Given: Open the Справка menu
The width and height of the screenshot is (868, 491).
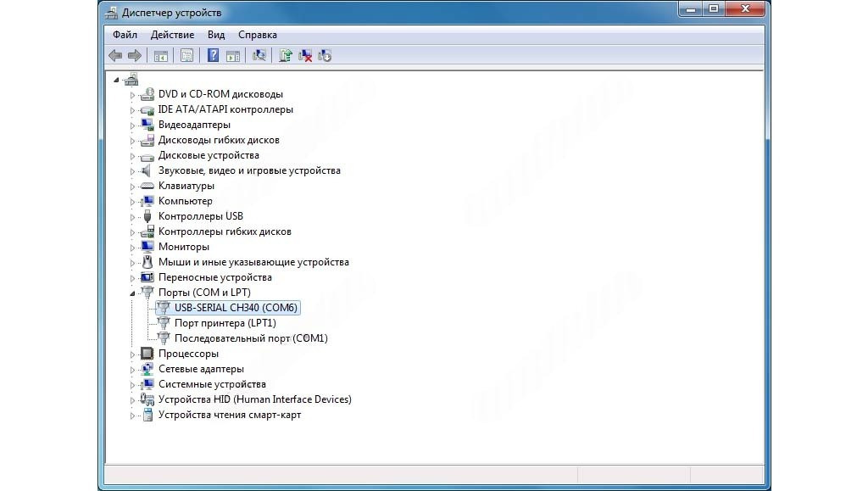Looking at the screenshot, I should [x=258, y=35].
